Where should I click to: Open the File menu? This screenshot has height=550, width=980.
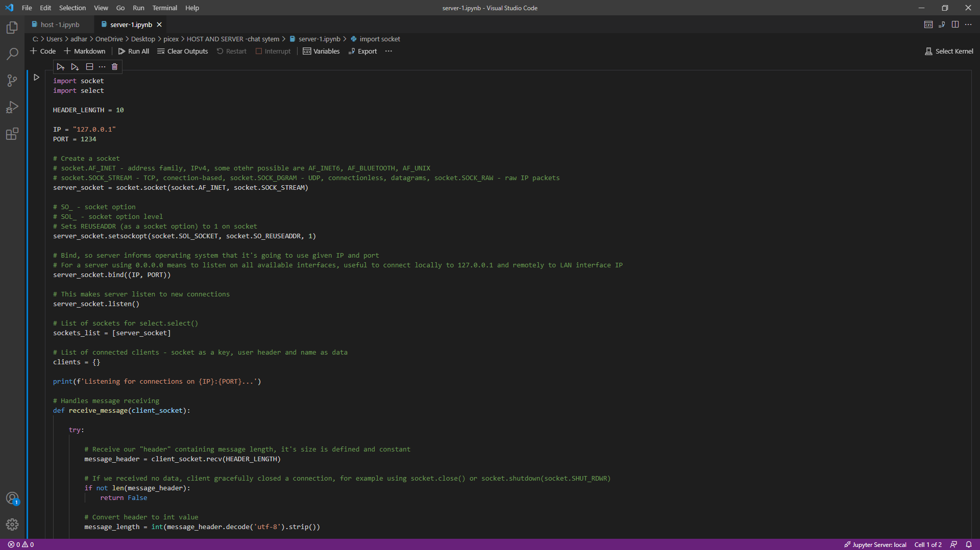point(27,8)
